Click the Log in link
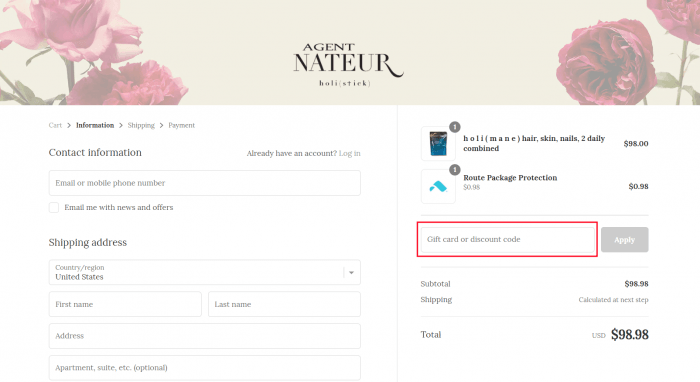 pyautogui.click(x=350, y=153)
